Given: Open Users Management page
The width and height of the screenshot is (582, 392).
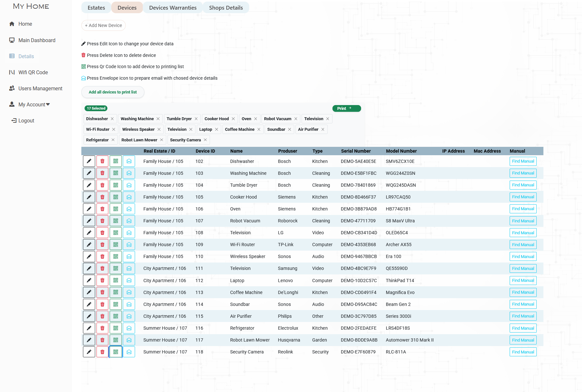Looking at the screenshot, I should click(36, 88).
